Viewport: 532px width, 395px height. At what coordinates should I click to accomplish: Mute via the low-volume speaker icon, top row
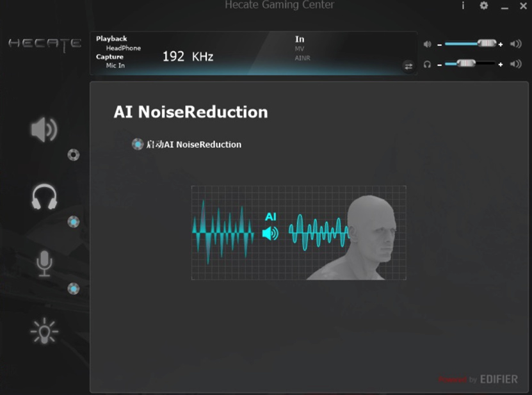[x=428, y=44]
